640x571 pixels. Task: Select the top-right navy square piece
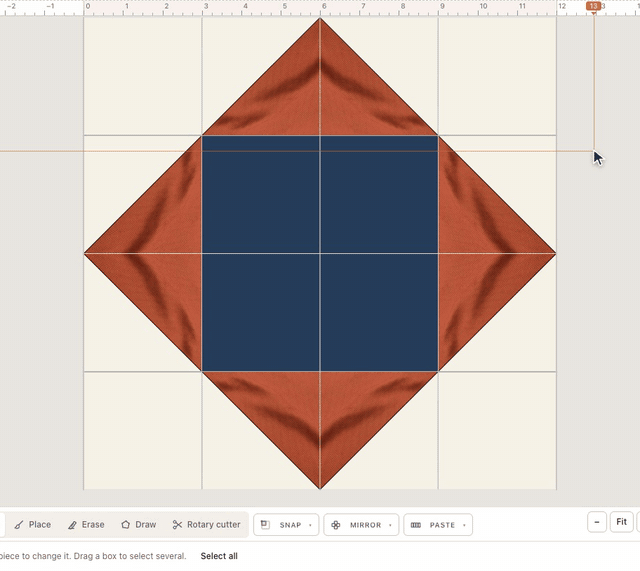tap(379, 194)
